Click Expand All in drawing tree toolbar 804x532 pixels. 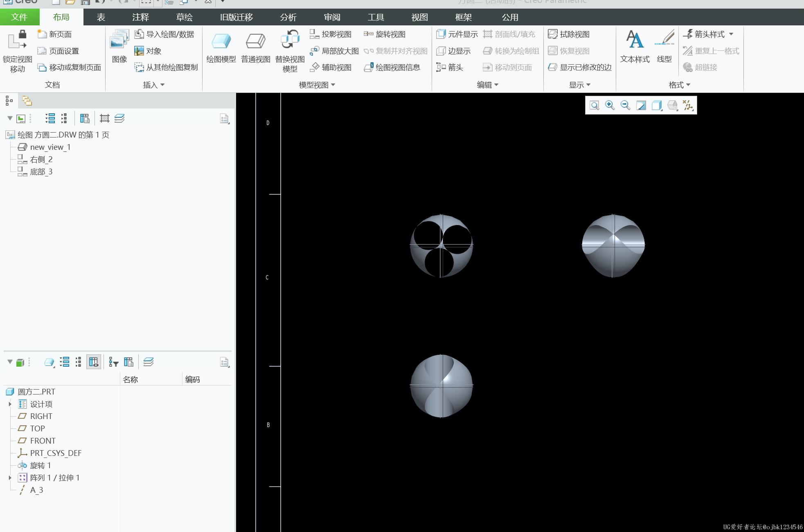pos(50,119)
